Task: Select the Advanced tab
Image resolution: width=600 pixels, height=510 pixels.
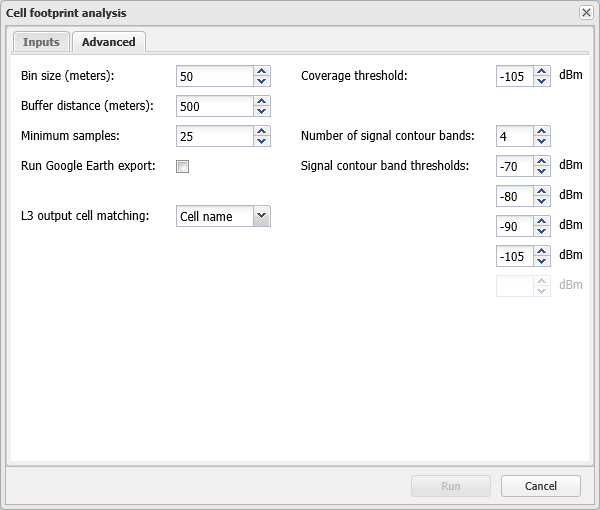Action: [x=108, y=42]
